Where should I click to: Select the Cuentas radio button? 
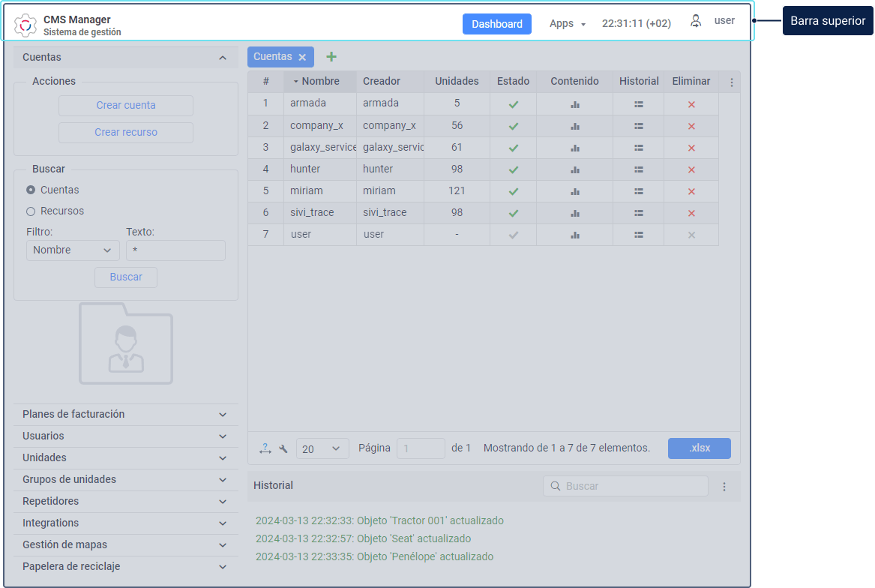31,190
